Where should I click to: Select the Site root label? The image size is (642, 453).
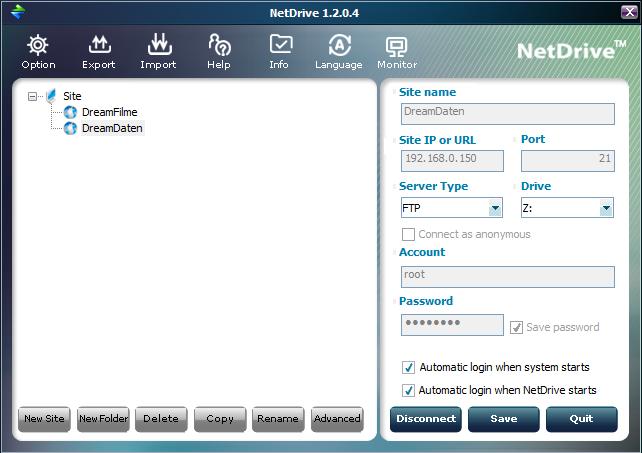(x=72, y=96)
